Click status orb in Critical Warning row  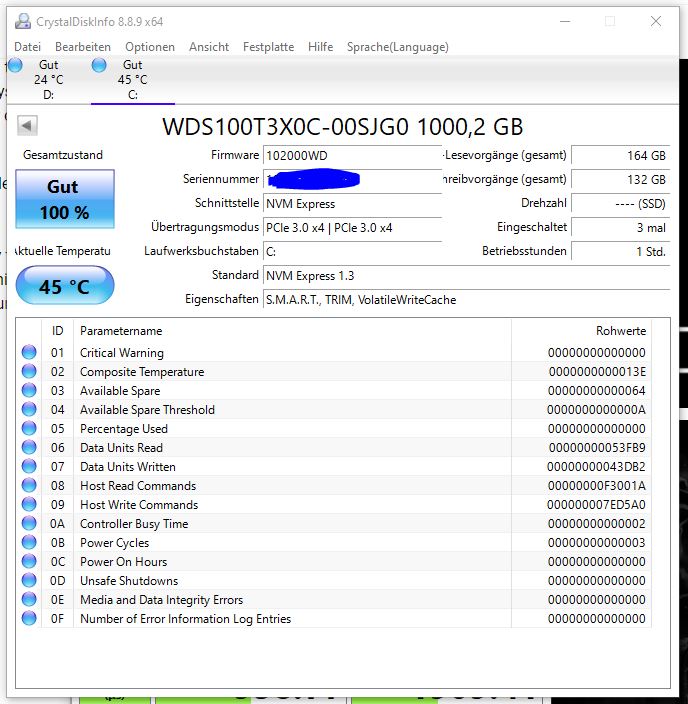(x=29, y=352)
